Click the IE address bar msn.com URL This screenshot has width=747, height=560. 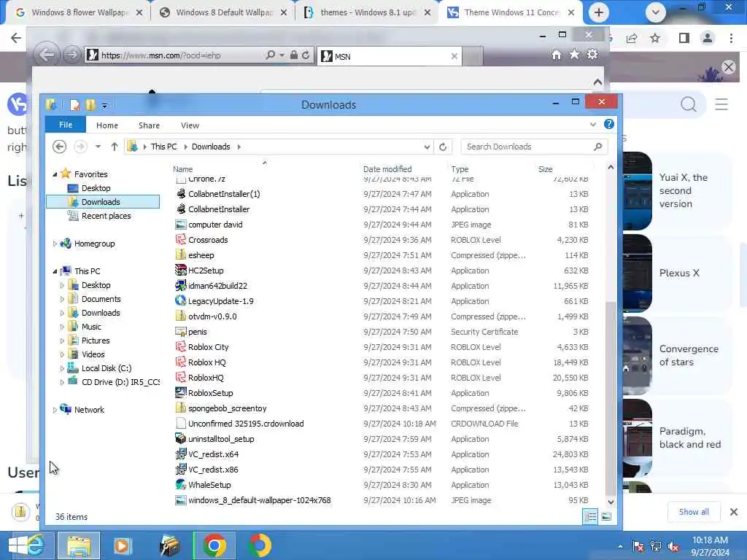[x=161, y=55]
